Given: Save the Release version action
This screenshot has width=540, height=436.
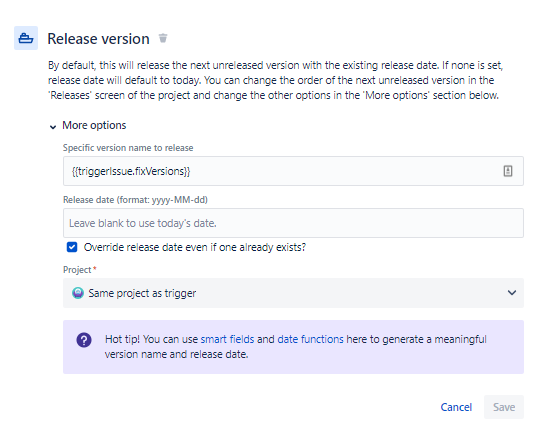Looking at the screenshot, I should pos(504,407).
